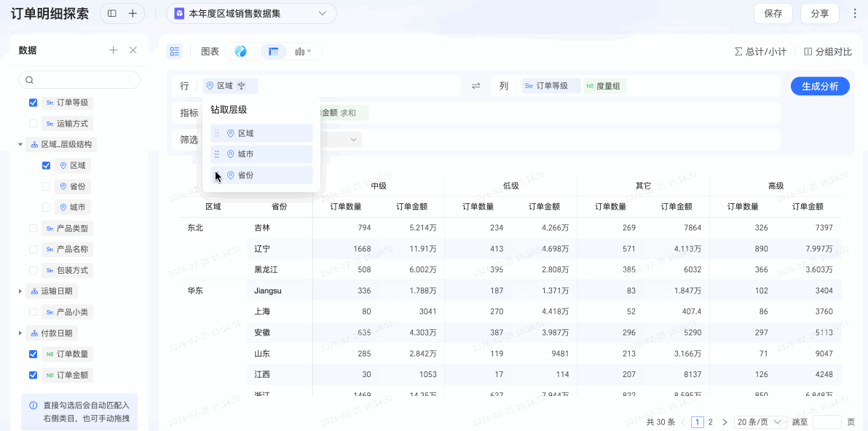Image resolution: width=868 pixels, height=431 pixels.
Task: Click the 吉林 province cell
Action: click(x=262, y=227)
